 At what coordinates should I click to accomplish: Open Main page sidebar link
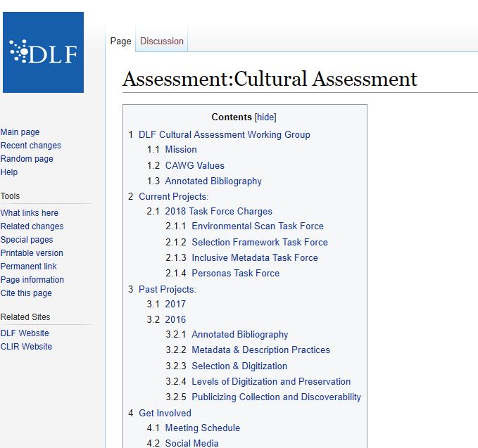click(20, 132)
